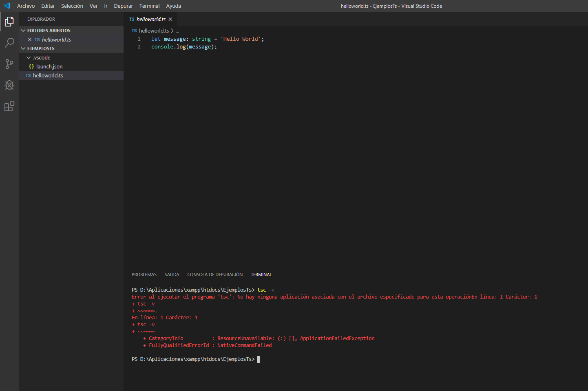The height and width of the screenshot is (391, 588).
Task: Switch to CONSOLA DE DEPURACIÓN tab
Action: [x=214, y=275]
